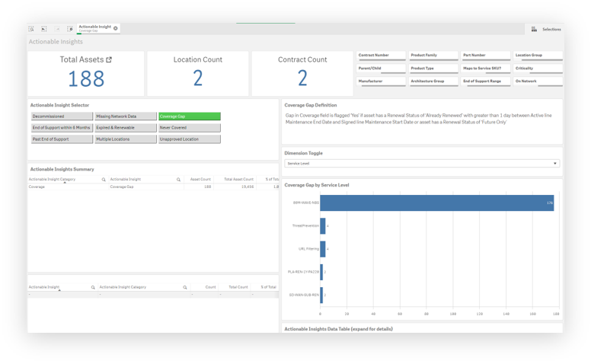Image resolution: width=591 pixels, height=364 pixels.
Task: Click the Coverage Gap Definition heading
Action: [311, 105]
